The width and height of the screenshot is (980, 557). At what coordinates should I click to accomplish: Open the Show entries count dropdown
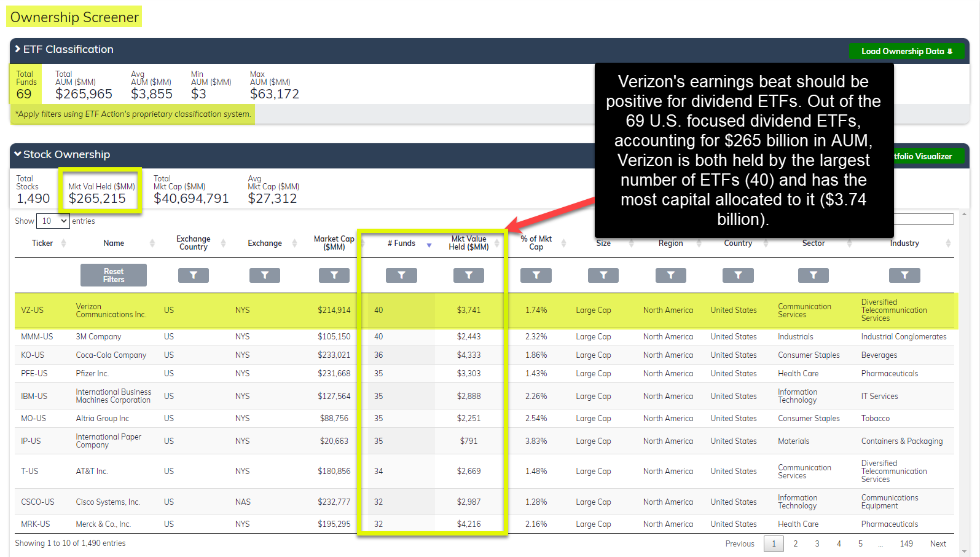click(53, 221)
